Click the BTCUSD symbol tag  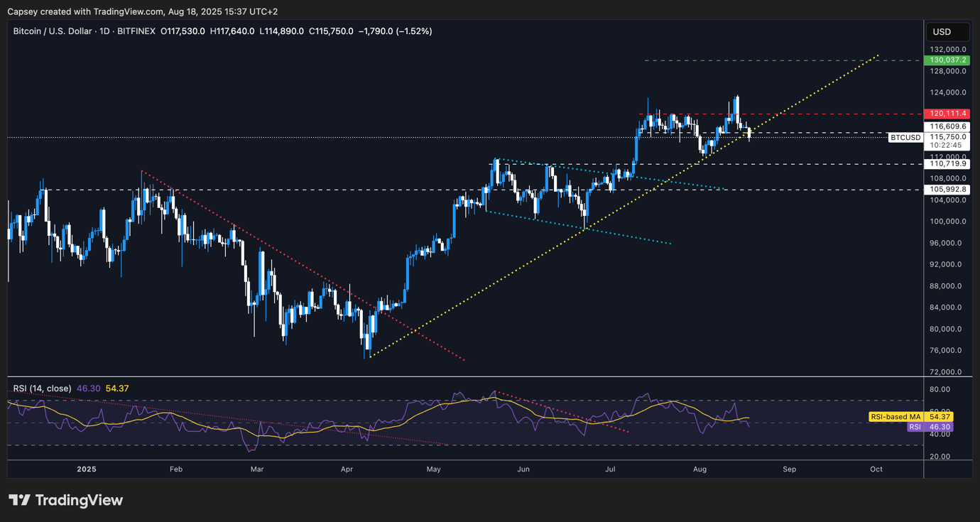(906, 137)
